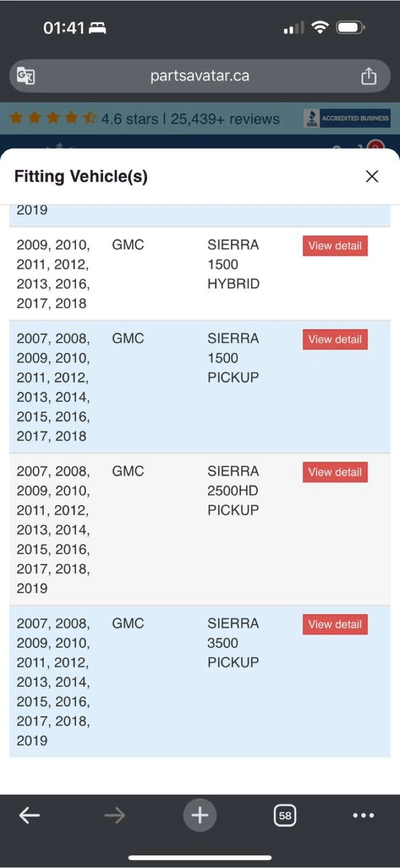The height and width of the screenshot is (868, 400).
Task: View detail for Sierra 1500 Hybrid
Action: (x=335, y=246)
